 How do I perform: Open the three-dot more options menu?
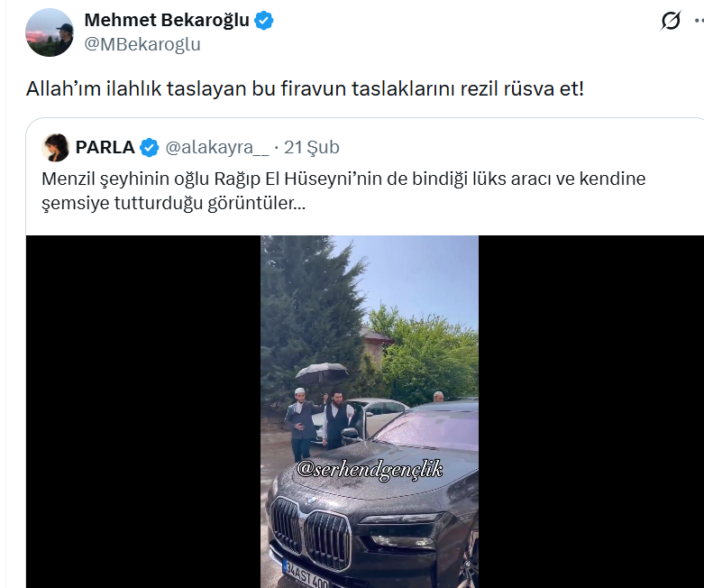(699, 20)
